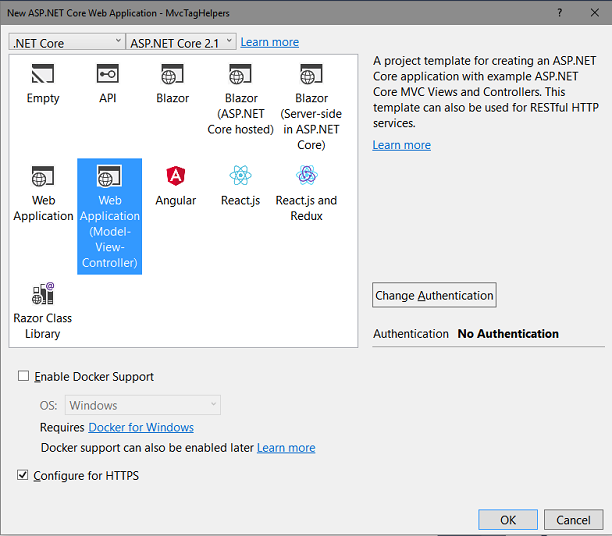
Task: Click the Cancel button
Action: [x=573, y=520]
